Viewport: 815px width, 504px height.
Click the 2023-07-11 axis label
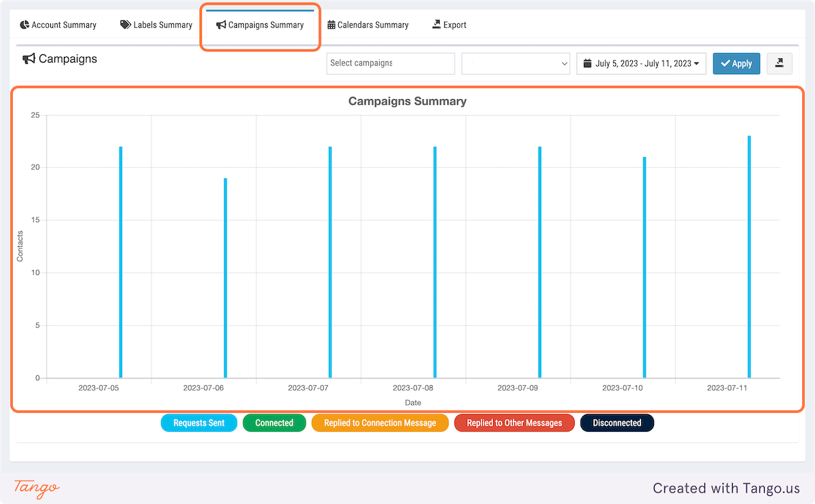(x=727, y=389)
